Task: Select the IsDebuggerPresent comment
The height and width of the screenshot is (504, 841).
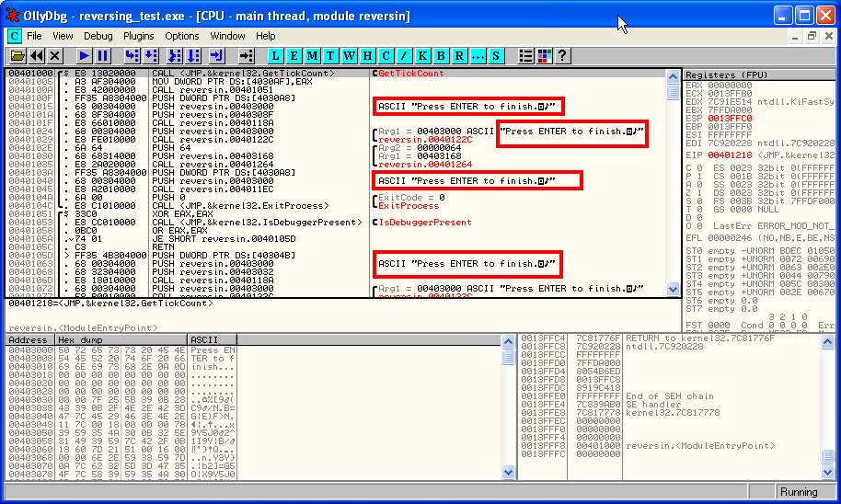Action: pos(425,222)
